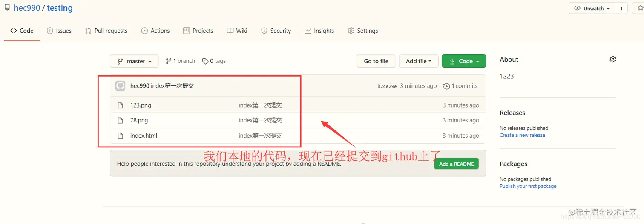
Task: Open commit message in the 123.png row
Action: coord(260,105)
